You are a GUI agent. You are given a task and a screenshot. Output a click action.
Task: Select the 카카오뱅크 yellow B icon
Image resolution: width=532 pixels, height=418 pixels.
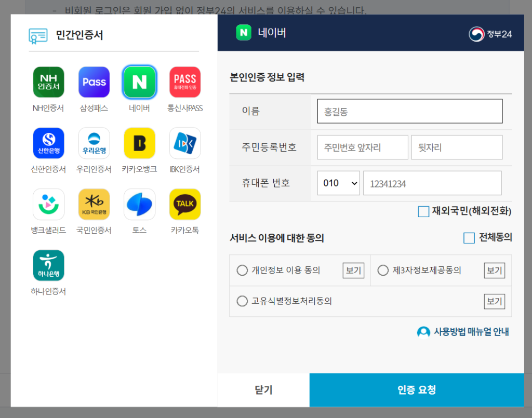point(139,143)
